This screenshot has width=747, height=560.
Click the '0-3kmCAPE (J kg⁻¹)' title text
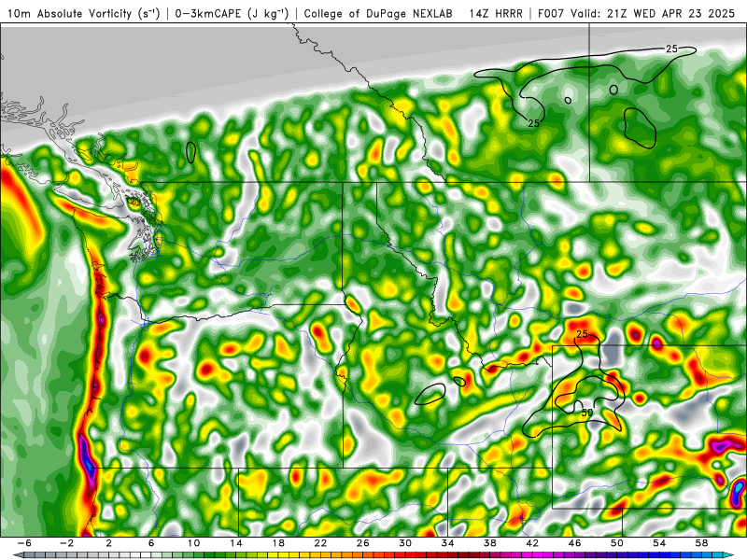point(232,14)
